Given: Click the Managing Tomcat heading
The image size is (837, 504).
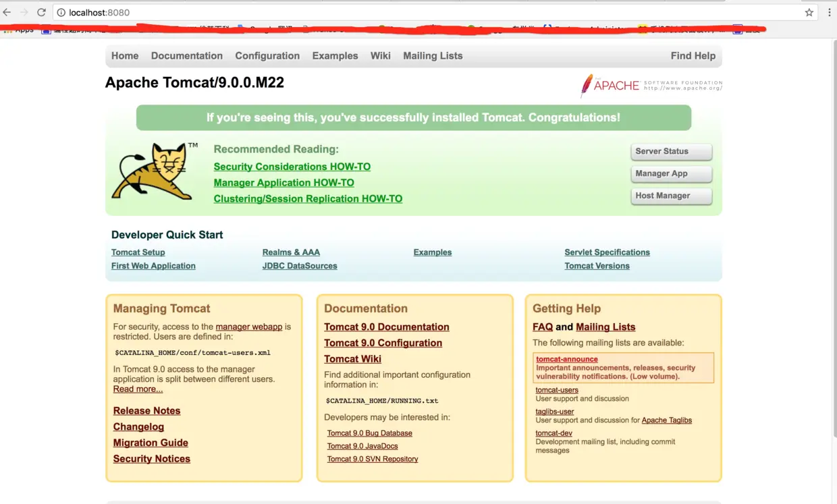Looking at the screenshot, I should pos(162,308).
